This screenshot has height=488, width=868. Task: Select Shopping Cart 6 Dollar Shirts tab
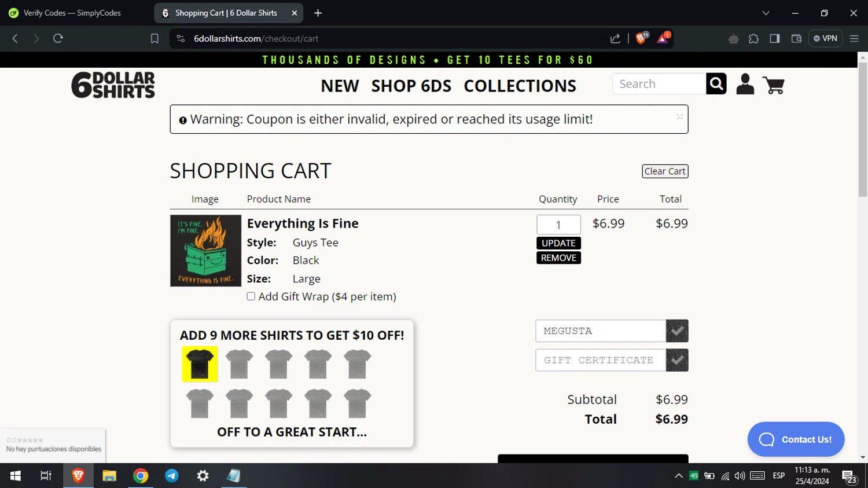226,13
